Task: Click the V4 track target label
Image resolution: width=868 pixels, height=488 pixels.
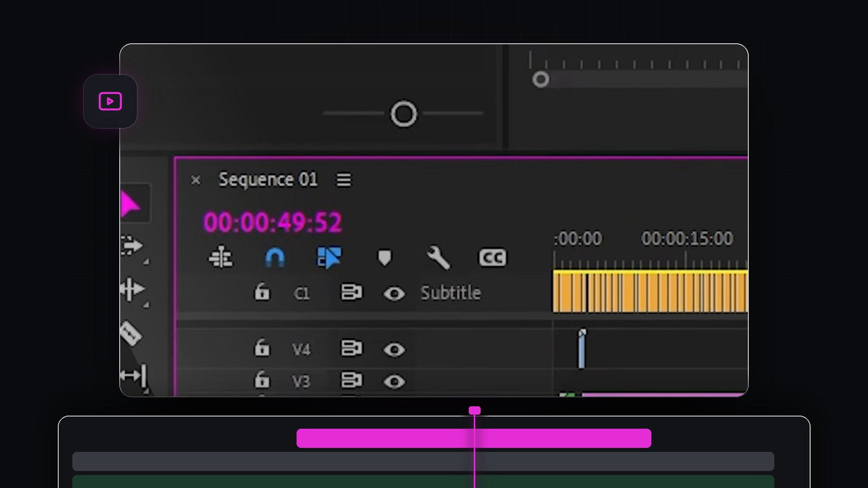Action: click(302, 350)
